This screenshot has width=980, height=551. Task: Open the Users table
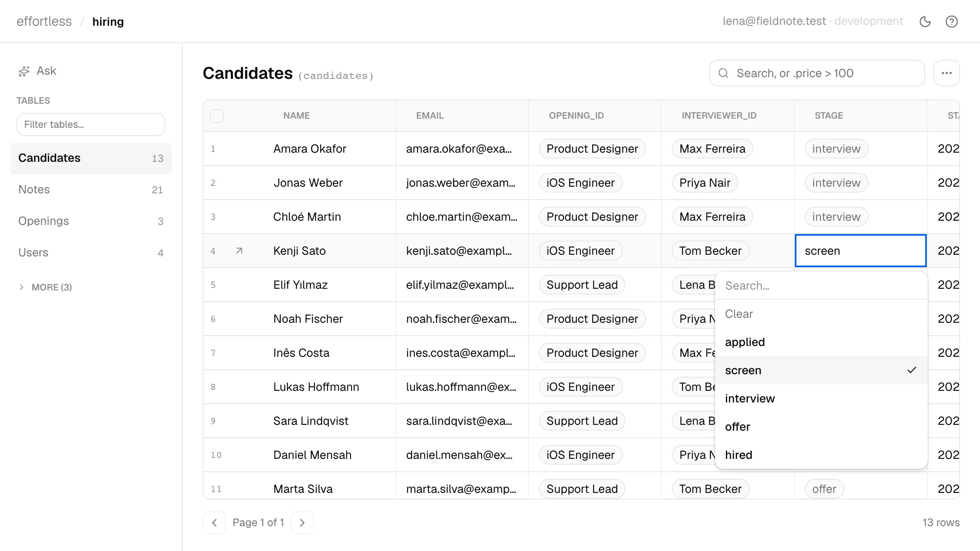(91, 253)
